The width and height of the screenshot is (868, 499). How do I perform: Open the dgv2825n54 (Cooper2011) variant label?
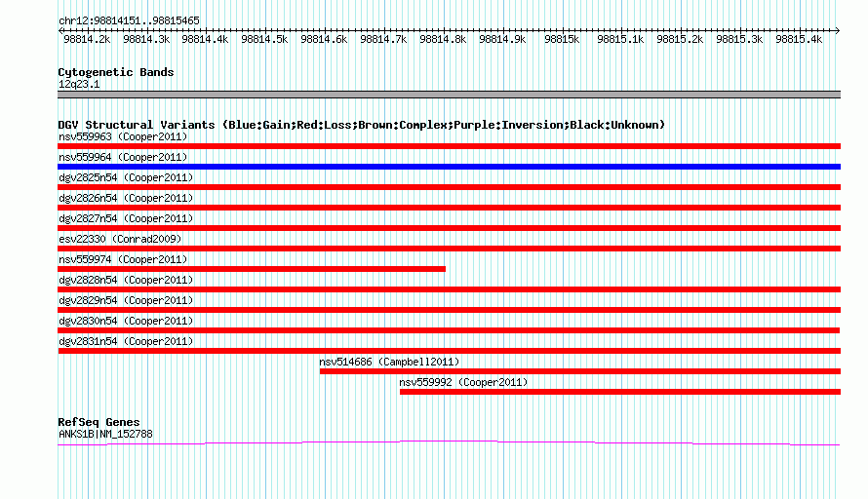(x=126, y=177)
